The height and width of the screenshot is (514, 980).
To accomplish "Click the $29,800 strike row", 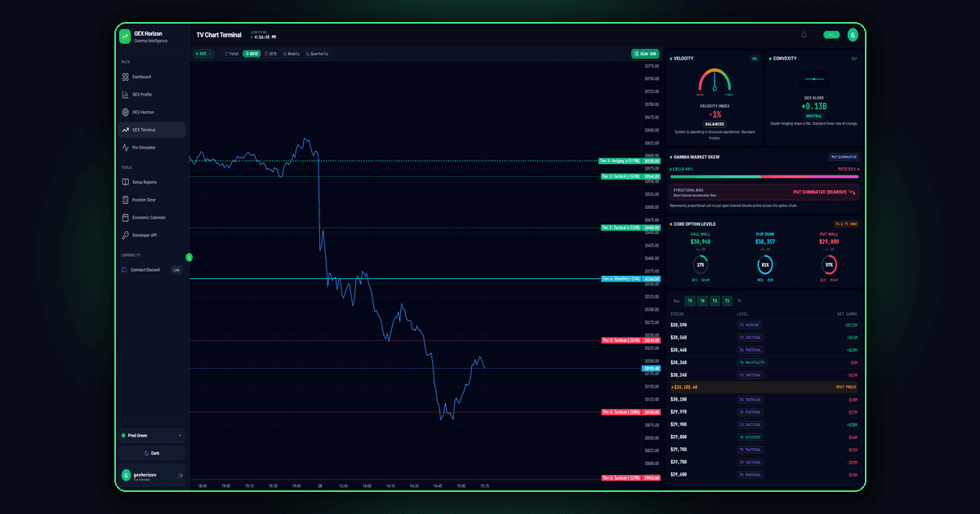I will (764, 437).
